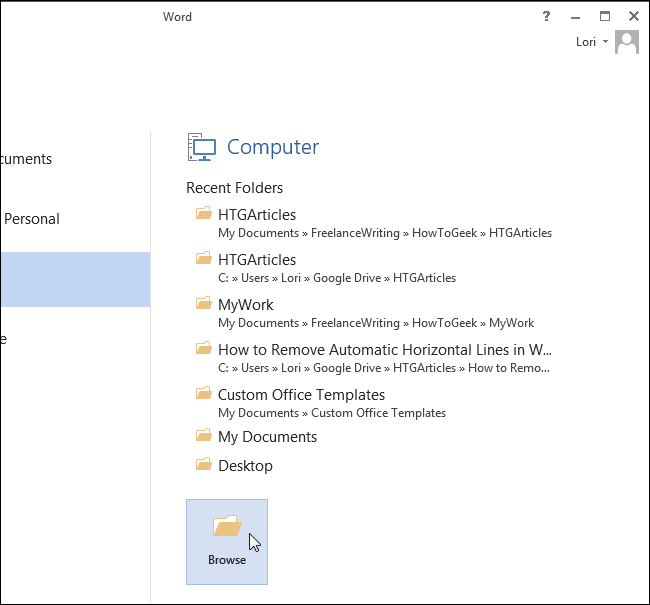Open the Custom Office Templates folder entry
Viewport: 650px width, 605px height.
tap(301, 394)
